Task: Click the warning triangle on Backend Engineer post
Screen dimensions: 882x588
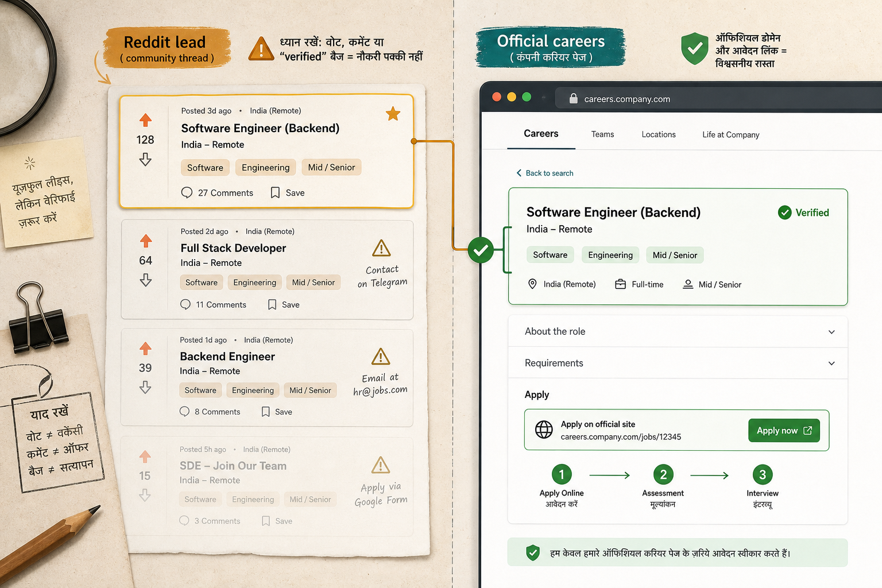Action: (381, 357)
